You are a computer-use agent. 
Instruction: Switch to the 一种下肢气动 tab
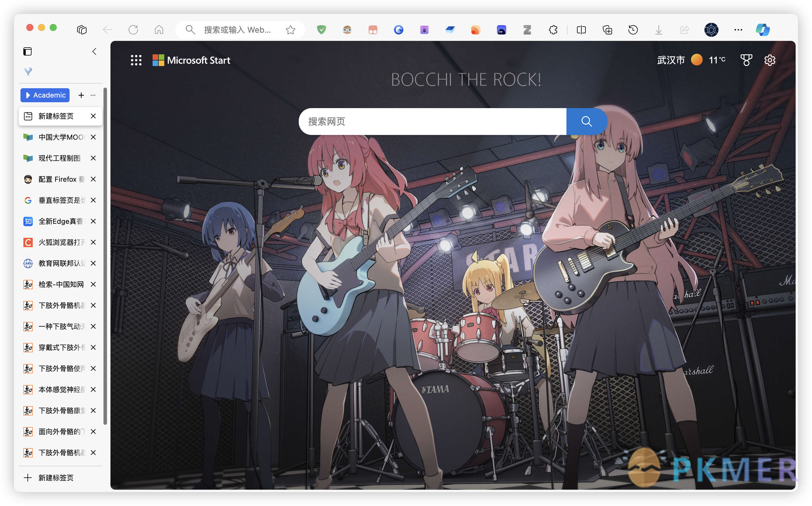[x=60, y=326]
